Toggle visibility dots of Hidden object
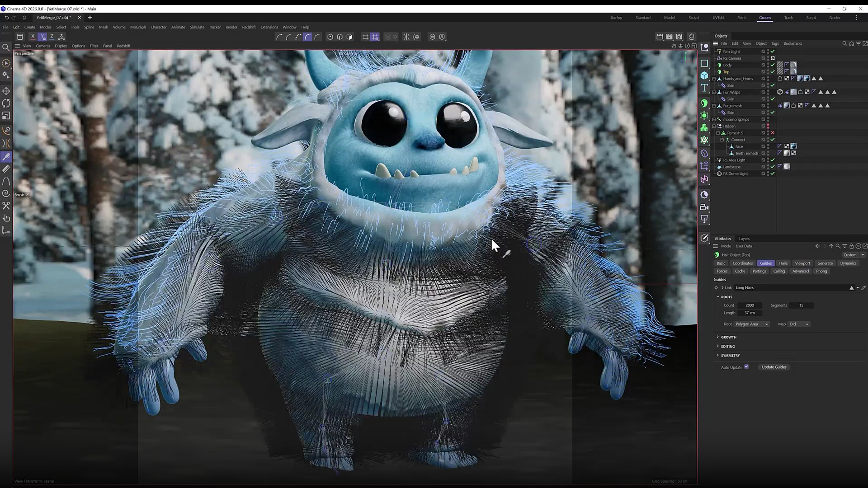The width and height of the screenshot is (868, 488). 768,126
